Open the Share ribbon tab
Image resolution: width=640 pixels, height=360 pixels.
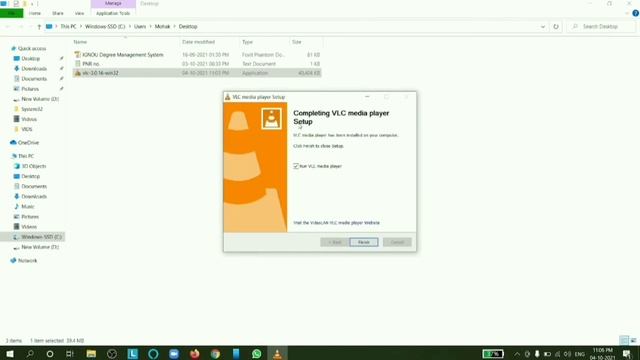[x=58, y=13]
